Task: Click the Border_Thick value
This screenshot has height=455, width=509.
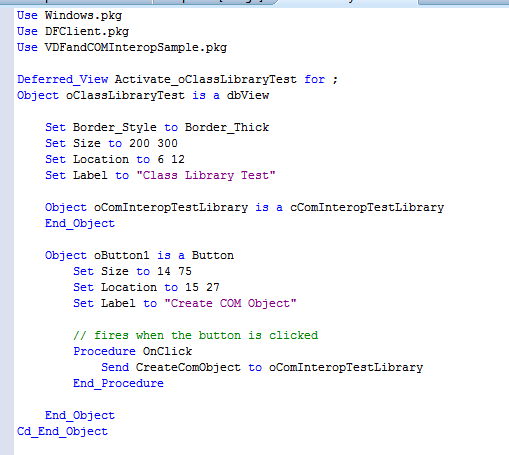Action: (227, 127)
